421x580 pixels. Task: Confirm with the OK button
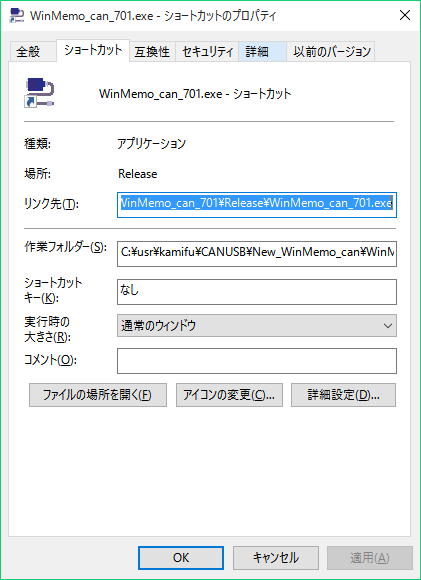(181, 558)
